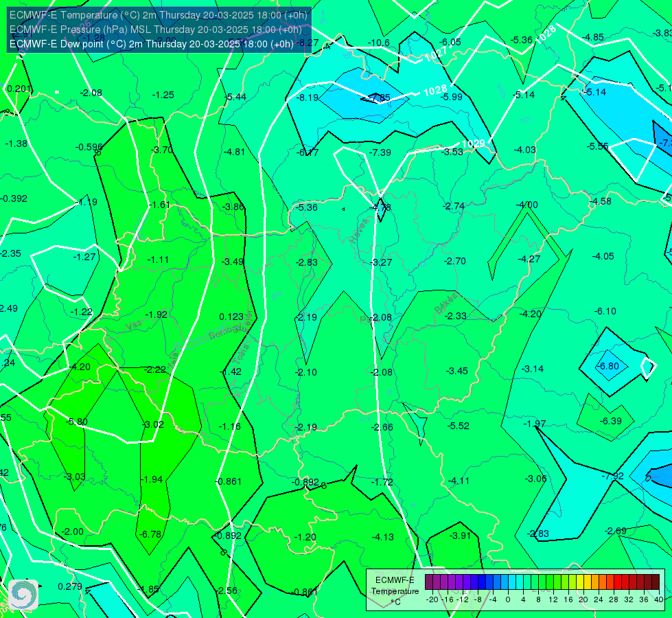
Task: Click the Békés county label
Action: click(446, 304)
